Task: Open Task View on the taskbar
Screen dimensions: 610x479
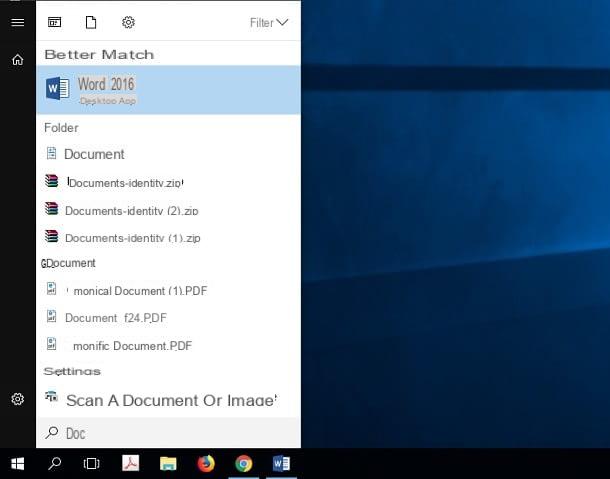Action: tap(91, 463)
